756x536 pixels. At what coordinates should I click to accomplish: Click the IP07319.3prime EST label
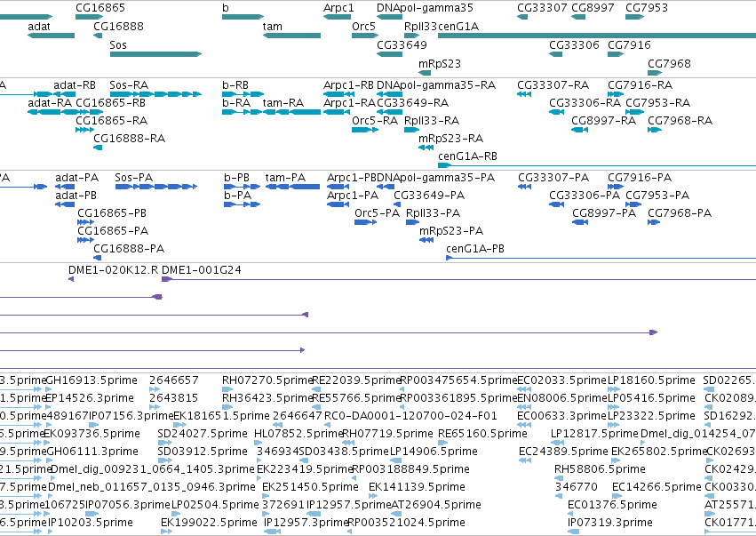(610, 523)
